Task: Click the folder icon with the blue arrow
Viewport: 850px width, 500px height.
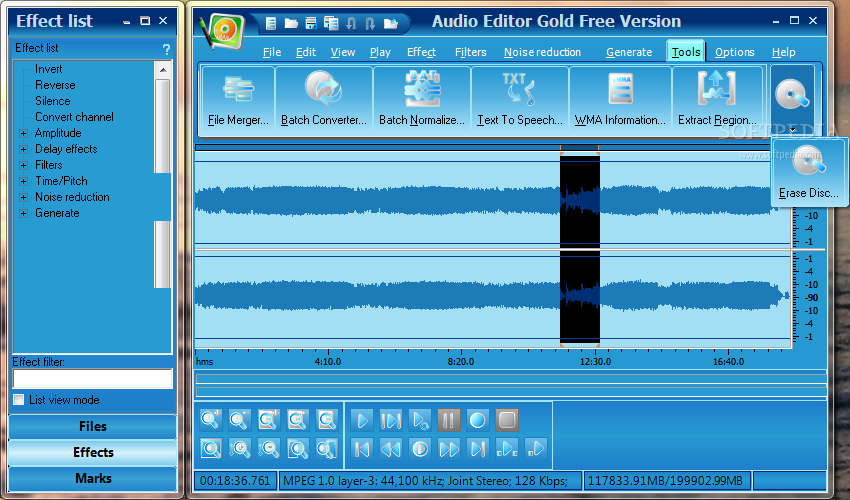Action: (x=391, y=23)
